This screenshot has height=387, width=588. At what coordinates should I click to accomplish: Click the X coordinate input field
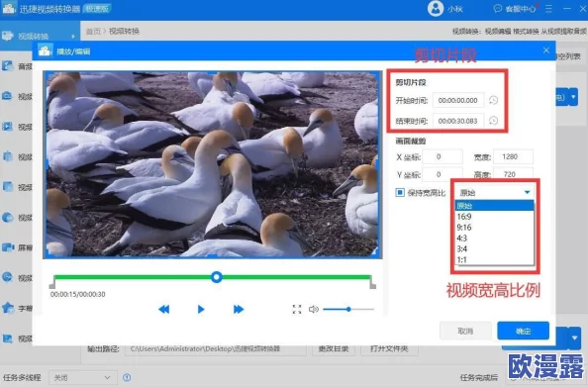[442, 156]
